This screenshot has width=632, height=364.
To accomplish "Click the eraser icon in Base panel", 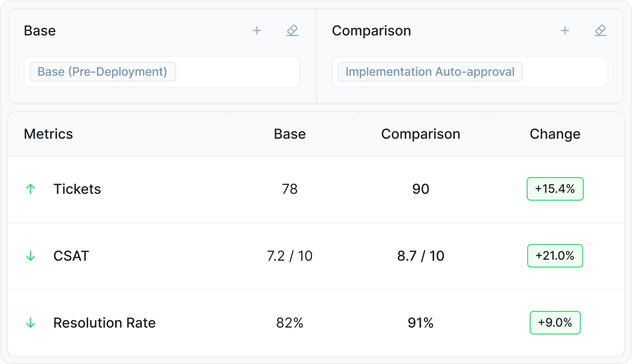I will 292,31.
